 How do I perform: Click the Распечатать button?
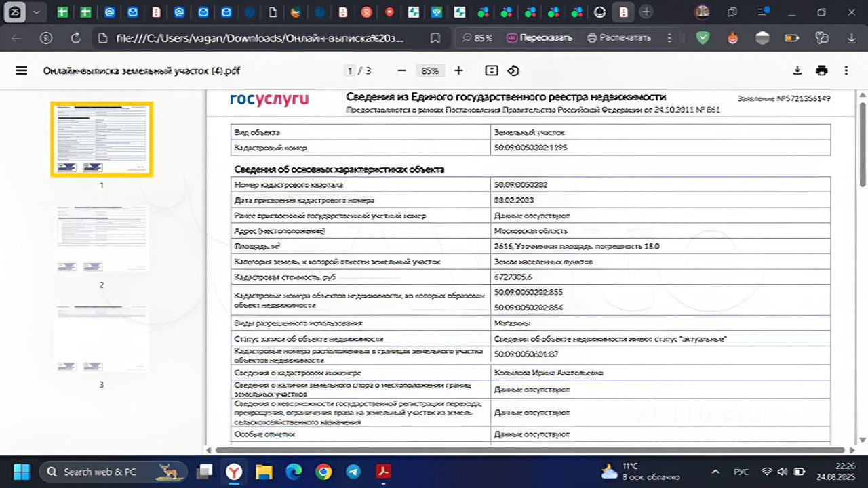tap(619, 38)
